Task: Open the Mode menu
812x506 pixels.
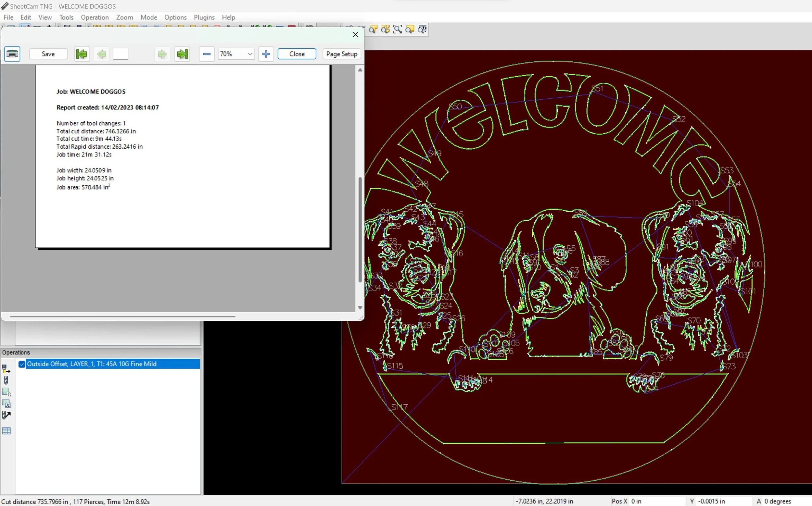Action: click(x=149, y=18)
